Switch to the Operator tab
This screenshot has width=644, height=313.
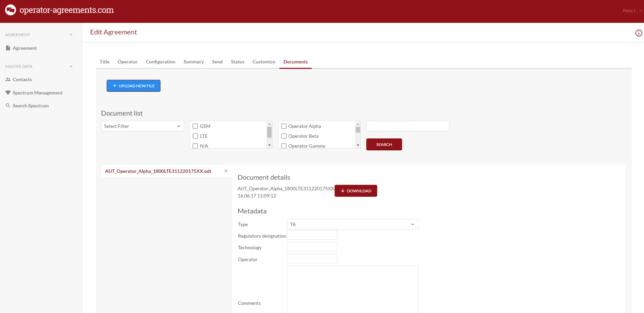(x=128, y=62)
